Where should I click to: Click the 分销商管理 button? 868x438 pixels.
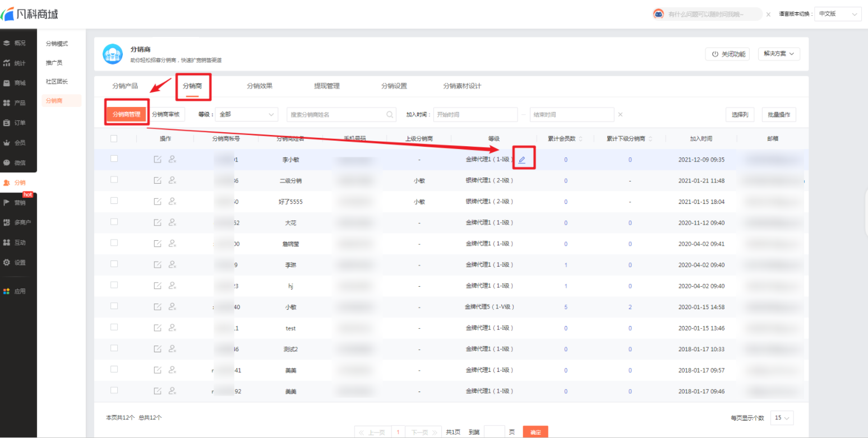127,114
